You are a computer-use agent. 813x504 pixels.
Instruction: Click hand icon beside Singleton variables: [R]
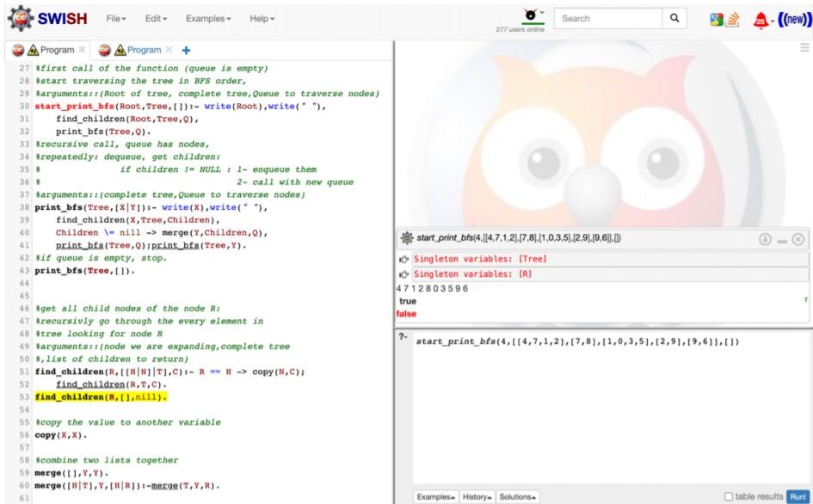click(403, 274)
